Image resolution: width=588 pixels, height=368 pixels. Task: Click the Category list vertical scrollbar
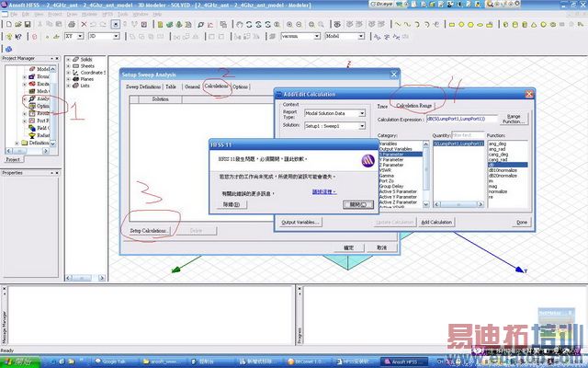coord(426,174)
